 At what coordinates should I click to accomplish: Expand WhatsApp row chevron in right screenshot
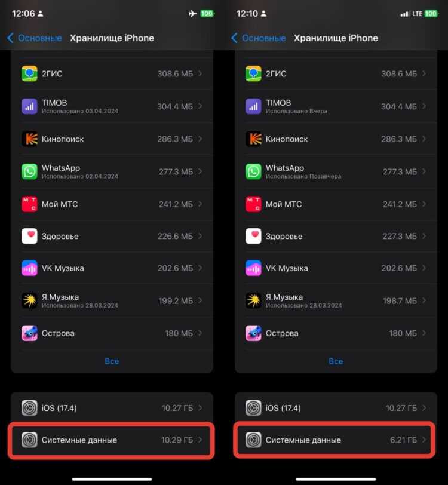point(424,171)
